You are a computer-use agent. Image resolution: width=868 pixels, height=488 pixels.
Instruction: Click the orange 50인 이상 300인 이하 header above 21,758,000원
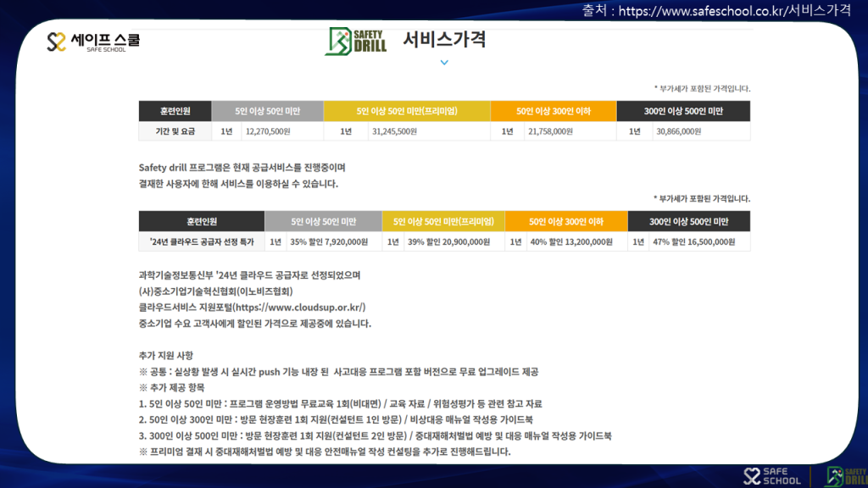click(554, 111)
